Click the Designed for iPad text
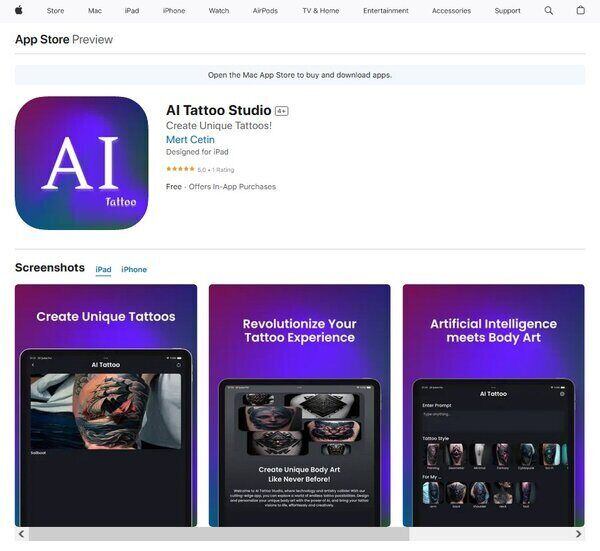Viewport: 600px width, 551px height. coord(197,152)
